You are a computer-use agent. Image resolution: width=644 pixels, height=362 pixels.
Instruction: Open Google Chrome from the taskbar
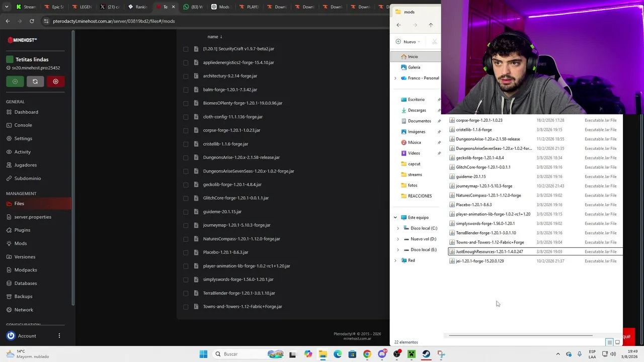(x=367, y=354)
